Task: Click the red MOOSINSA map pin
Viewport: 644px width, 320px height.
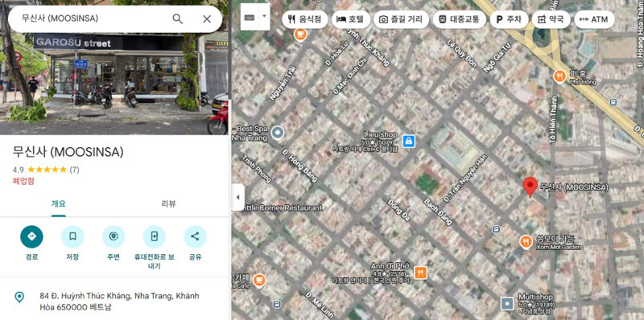Action: 530,187
